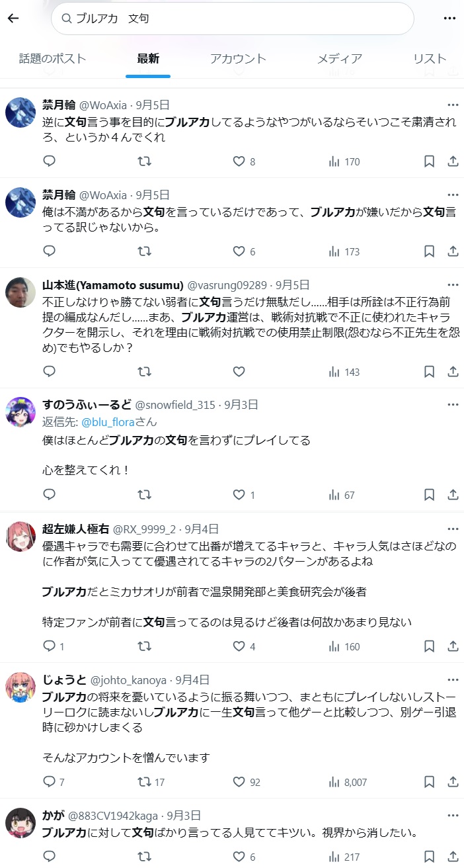Switch to the 話題のポスト tab
The height and width of the screenshot is (868, 464).
coord(53,59)
